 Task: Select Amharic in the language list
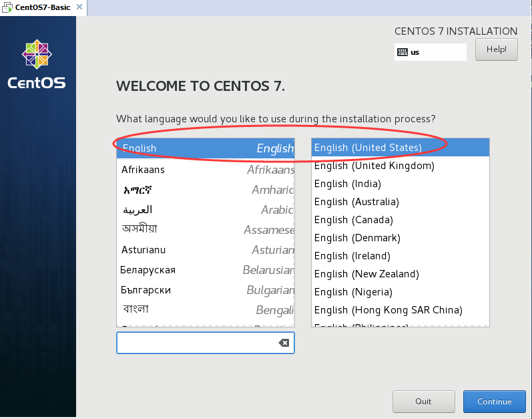[206, 190]
